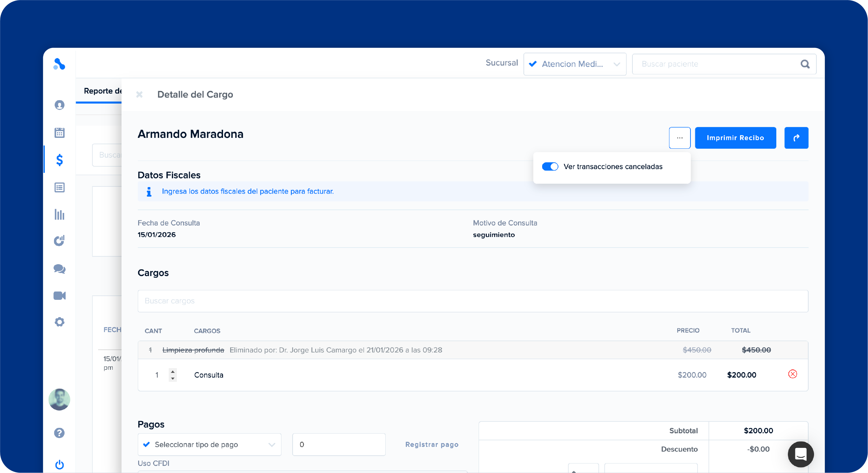
Task: Decrease Consulta quantity with down arrow
Action: point(173,378)
